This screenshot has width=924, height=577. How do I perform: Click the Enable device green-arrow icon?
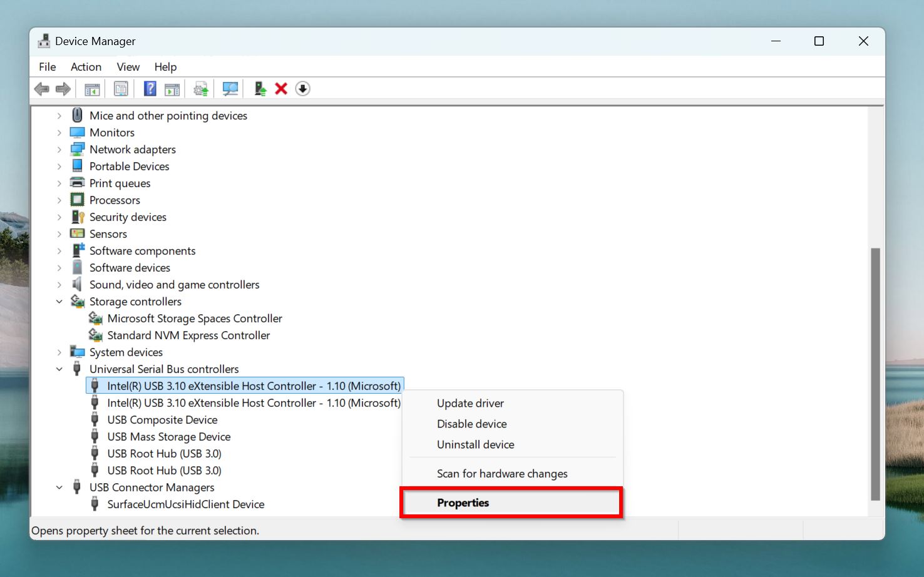point(260,89)
